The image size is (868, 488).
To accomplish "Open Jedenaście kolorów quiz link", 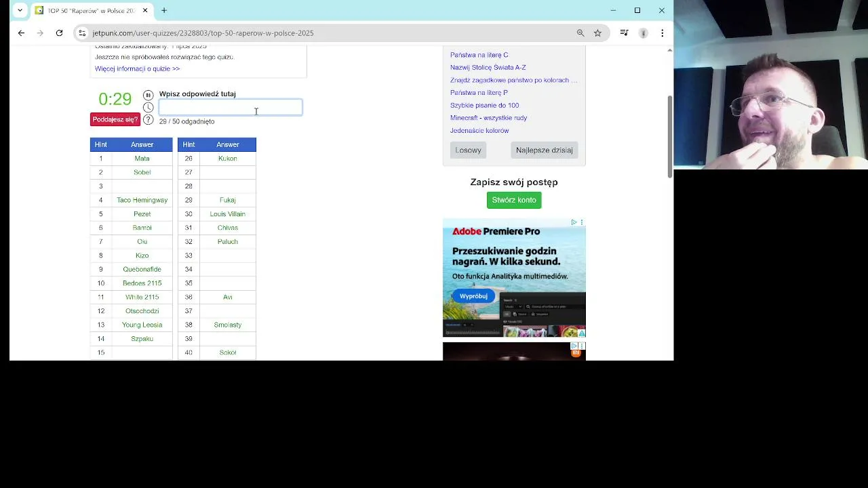I will click(479, 130).
